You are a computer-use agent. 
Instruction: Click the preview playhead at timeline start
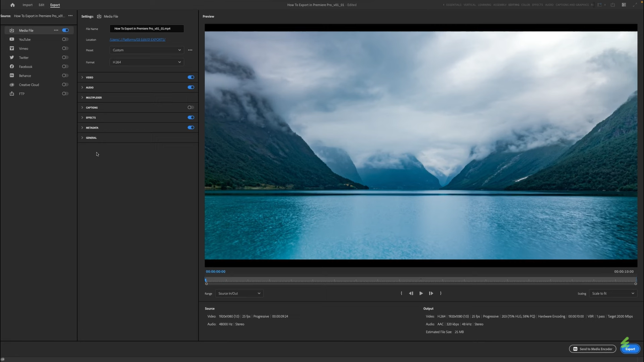(x=206, y=280)
